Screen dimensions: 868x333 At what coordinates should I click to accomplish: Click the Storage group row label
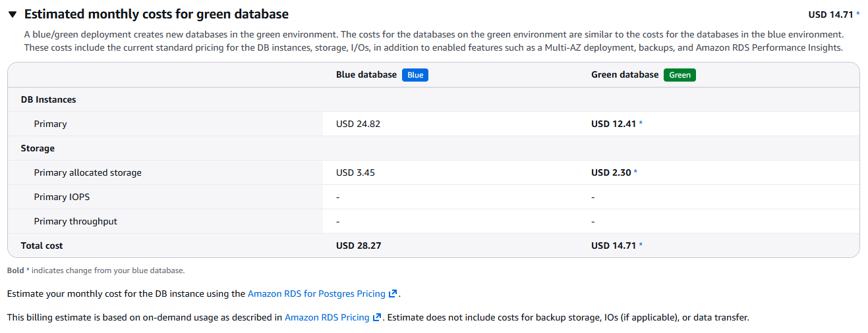pyautogui.click(x=38, y=148)
